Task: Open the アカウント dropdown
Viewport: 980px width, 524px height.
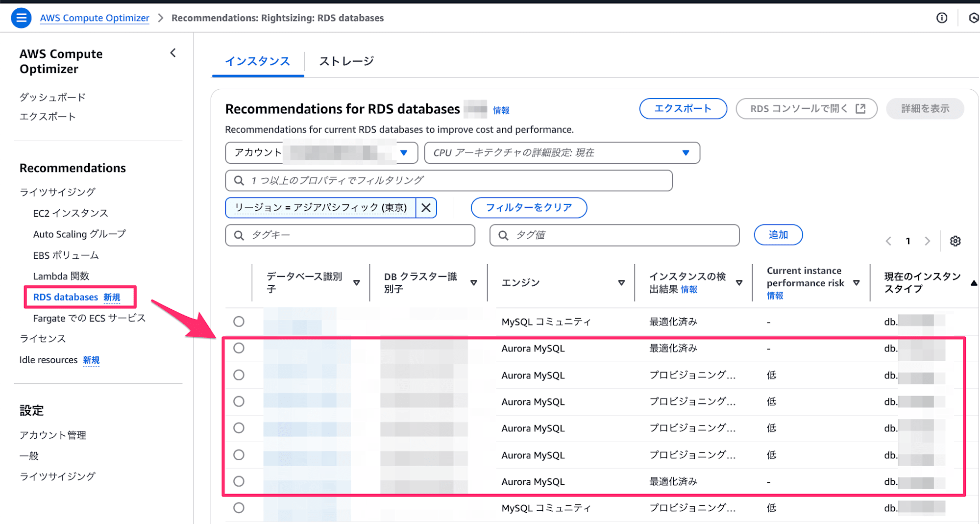Action: point(321,153)
